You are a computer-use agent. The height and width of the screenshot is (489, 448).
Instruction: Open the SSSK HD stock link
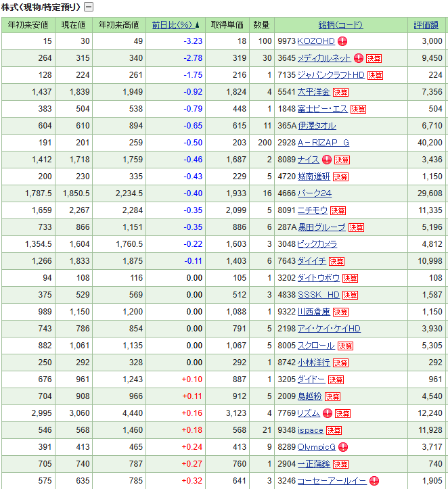click(x=319, y=295)
